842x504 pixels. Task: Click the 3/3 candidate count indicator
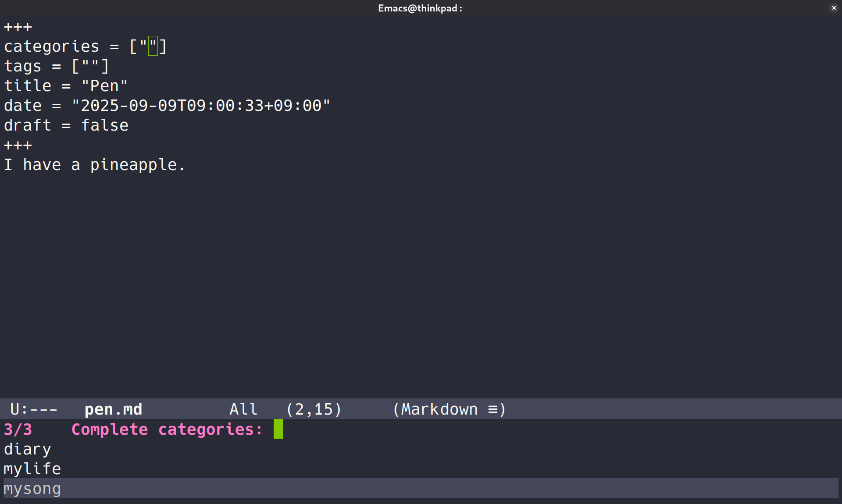(x=18, y=429)
